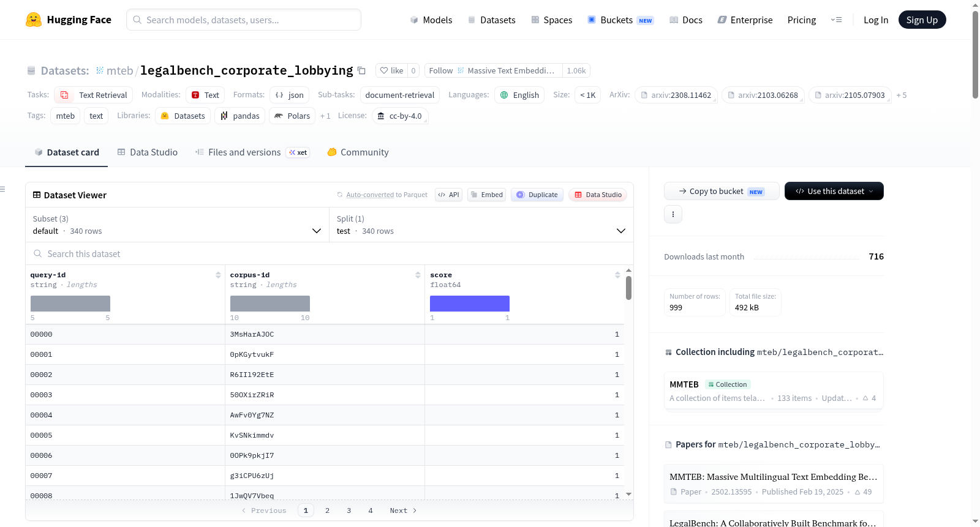Click the query-id lengths histogram bar
980x527 pixels.
click(70, 304)
